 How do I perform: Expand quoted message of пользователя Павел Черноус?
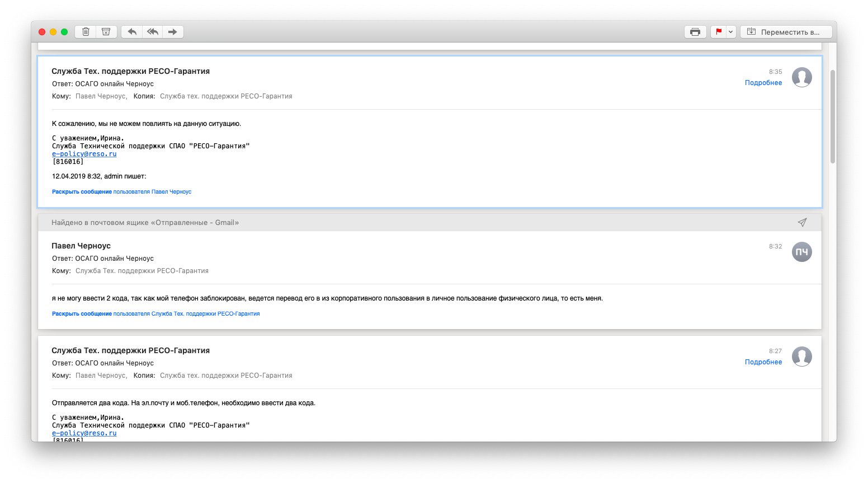[121, 192]
